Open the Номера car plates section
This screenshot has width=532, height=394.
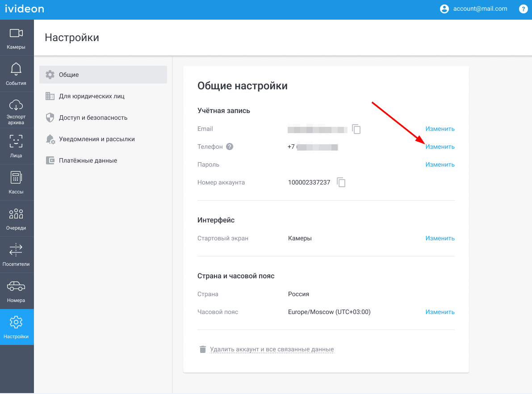click(16, 291)
